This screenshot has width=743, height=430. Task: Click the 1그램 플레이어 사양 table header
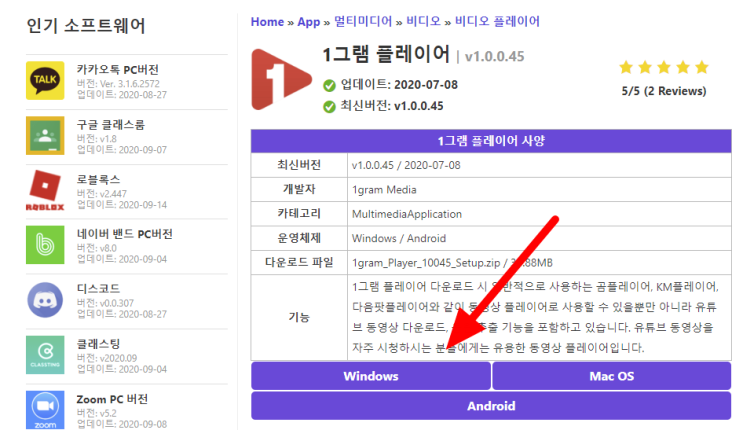coord(491,141)
